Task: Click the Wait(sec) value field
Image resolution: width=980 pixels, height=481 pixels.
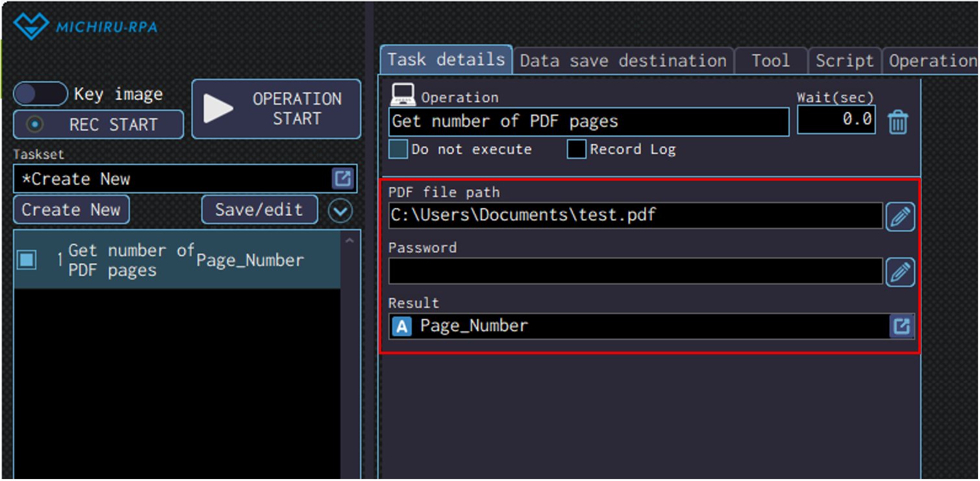Action: pyautogui.click(x=836, y=120)
